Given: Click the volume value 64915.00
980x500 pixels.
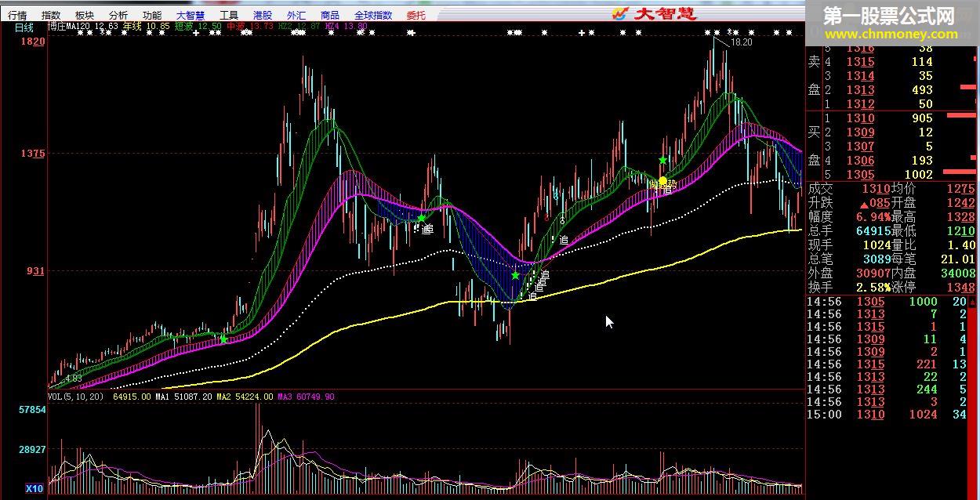Looking at the screenshot, I should click(x=132, y=397).
